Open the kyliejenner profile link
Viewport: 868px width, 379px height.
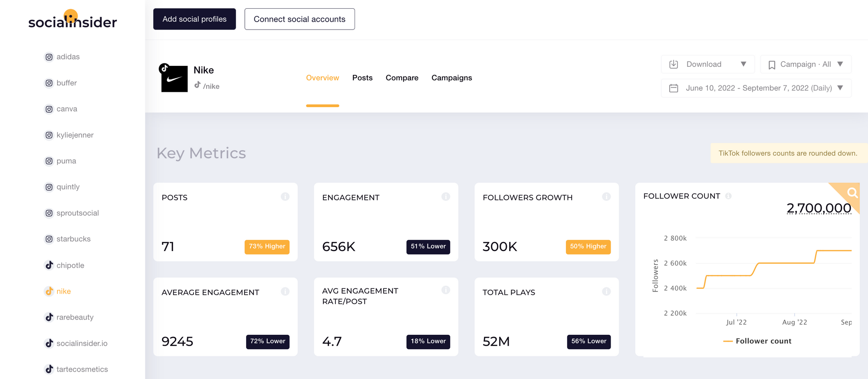coord(75,135)
